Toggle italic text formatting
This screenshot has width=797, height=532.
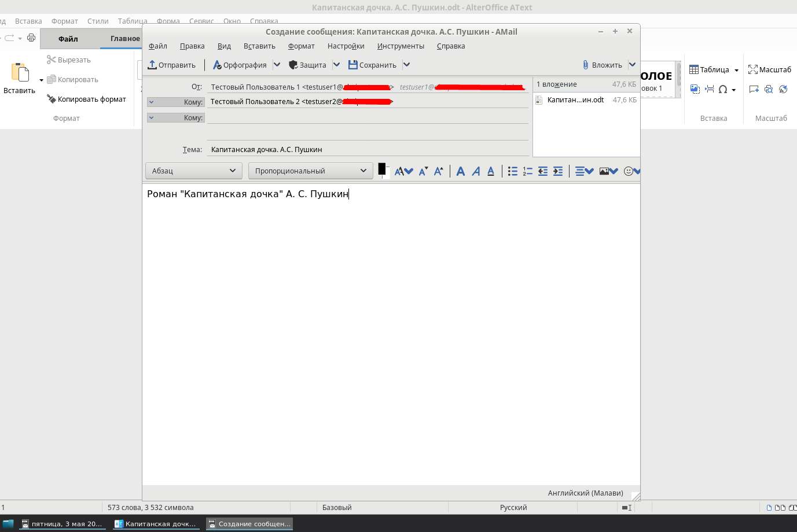point(476,171)
